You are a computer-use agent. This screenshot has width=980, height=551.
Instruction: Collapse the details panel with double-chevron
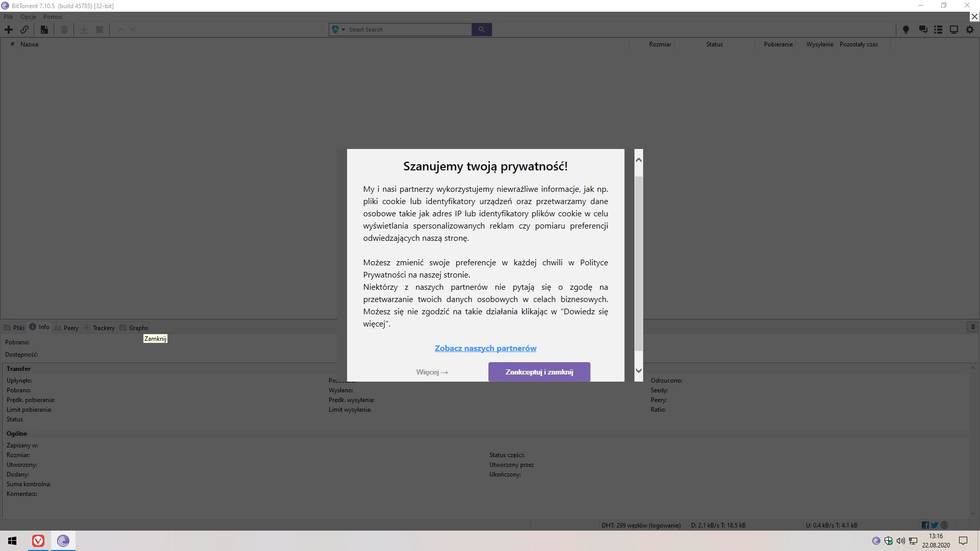[972, 327]
